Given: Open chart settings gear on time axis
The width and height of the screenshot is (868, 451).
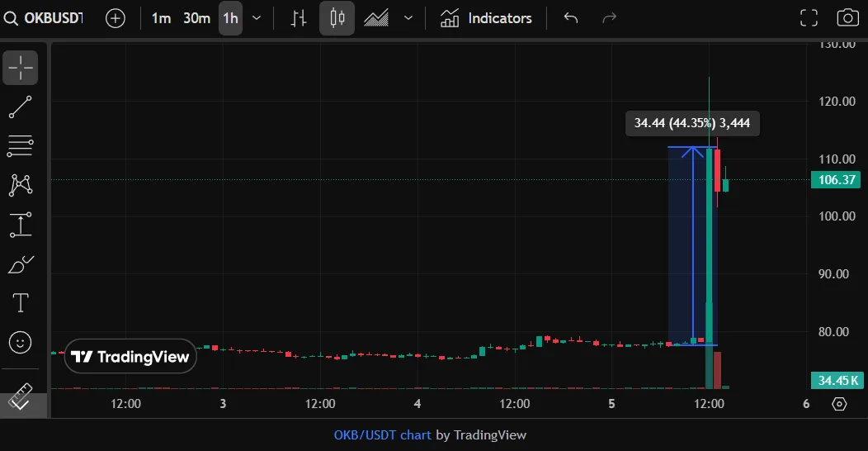Looking at the screenshot, I should click(x=839, y=404).
